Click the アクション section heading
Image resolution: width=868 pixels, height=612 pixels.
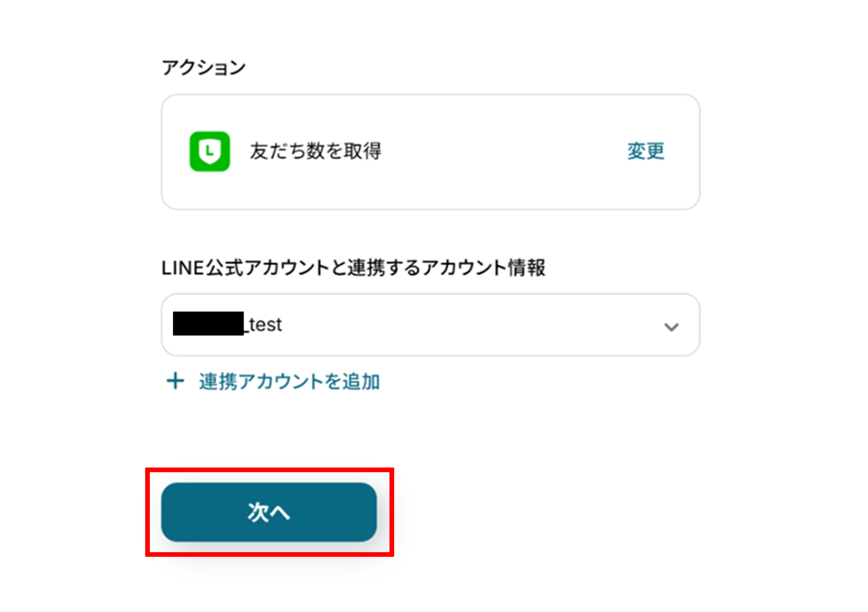click(203, 68)
